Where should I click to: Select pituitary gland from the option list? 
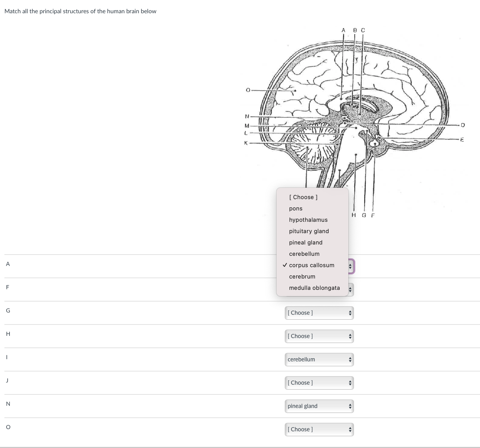pyautogui.click(x=309, y=231)
